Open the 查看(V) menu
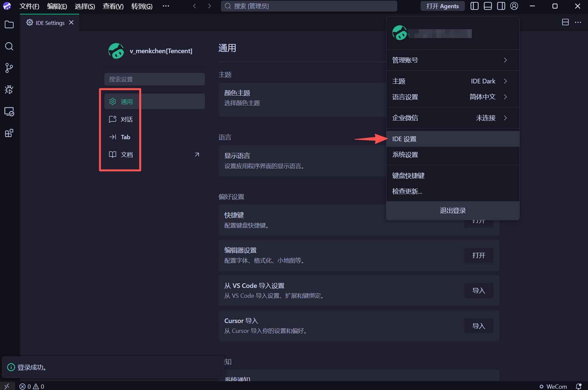The height and width of the screenshot is (390, 588). coord(113,6)
